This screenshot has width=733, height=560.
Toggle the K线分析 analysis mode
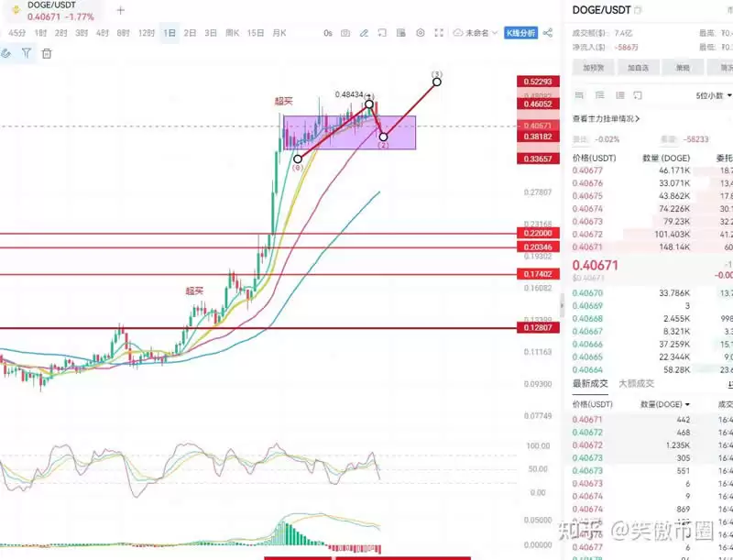point(521,32)
